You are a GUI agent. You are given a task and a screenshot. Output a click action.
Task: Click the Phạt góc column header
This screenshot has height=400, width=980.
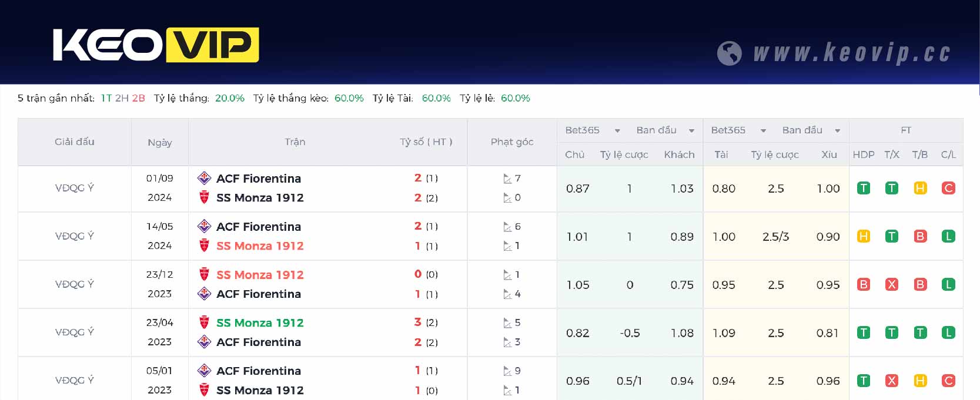coord(512,142)
